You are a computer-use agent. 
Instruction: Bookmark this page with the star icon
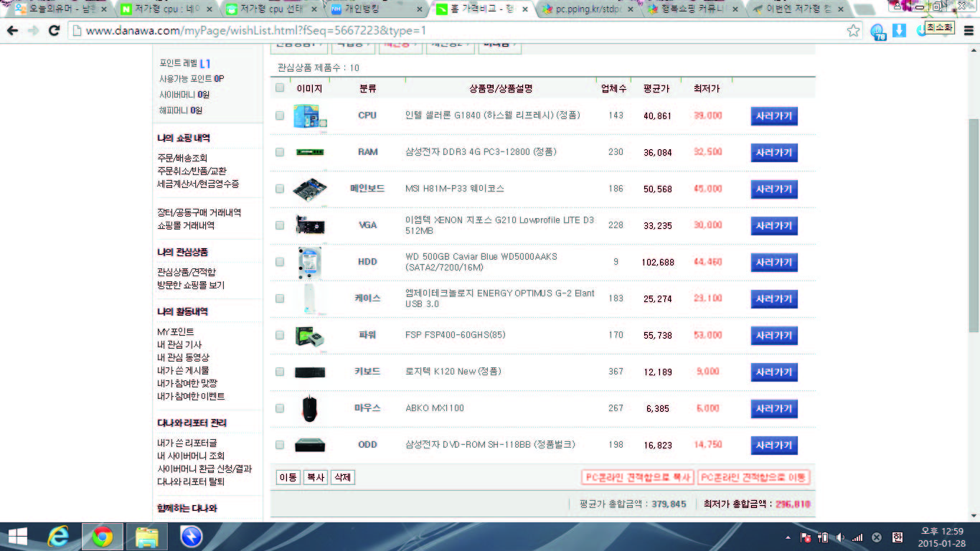point(853,30)
